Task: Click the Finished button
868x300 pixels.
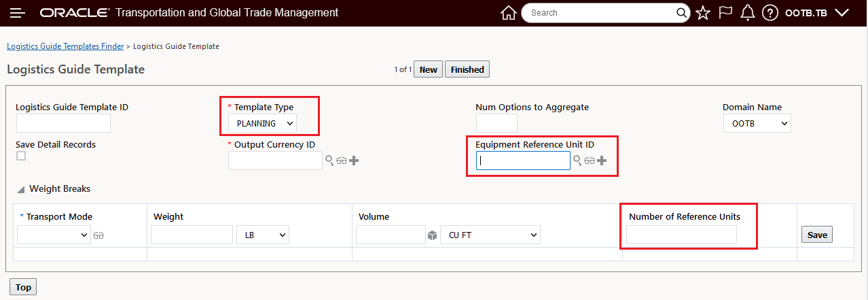Action: point(467,69)
